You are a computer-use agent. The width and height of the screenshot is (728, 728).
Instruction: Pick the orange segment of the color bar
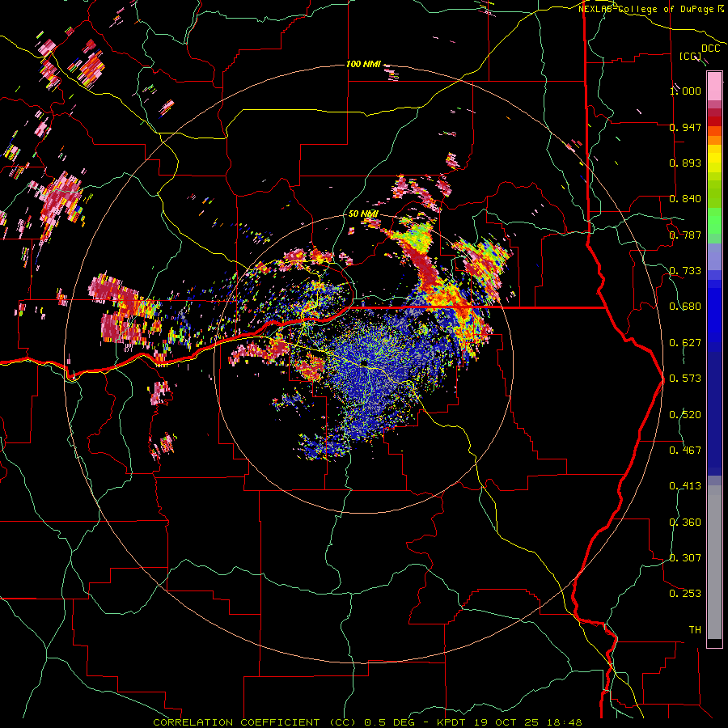point(714,140)
